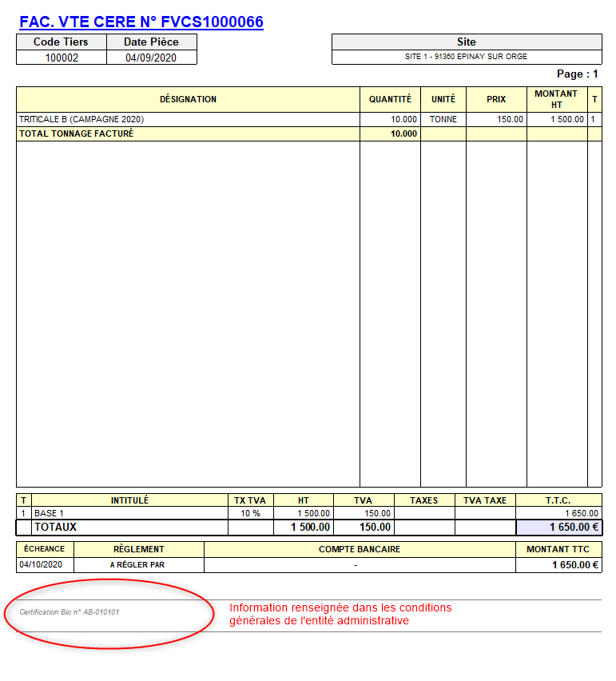Select the UNITÉ column header
Screen dimensions: 616x681
point(443,99)
